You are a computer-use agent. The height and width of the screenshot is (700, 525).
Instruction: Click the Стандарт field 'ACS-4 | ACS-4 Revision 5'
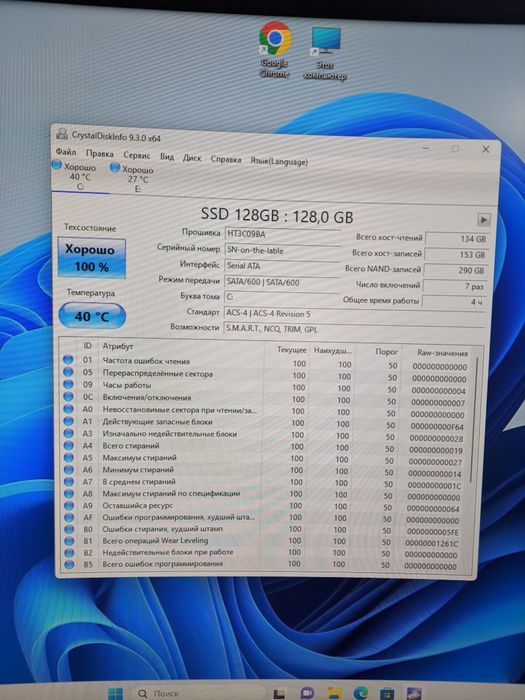pyautogui.click(x=354, y=314)
